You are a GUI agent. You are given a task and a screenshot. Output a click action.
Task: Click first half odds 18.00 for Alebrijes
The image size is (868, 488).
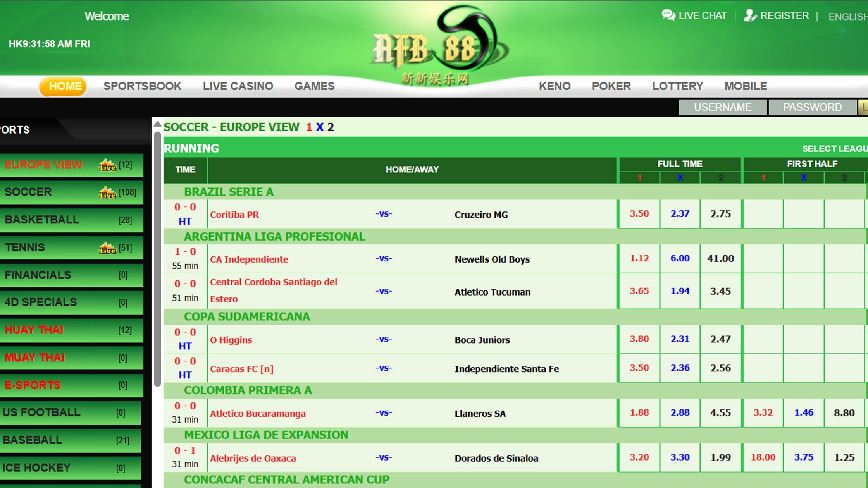(763, 457)
